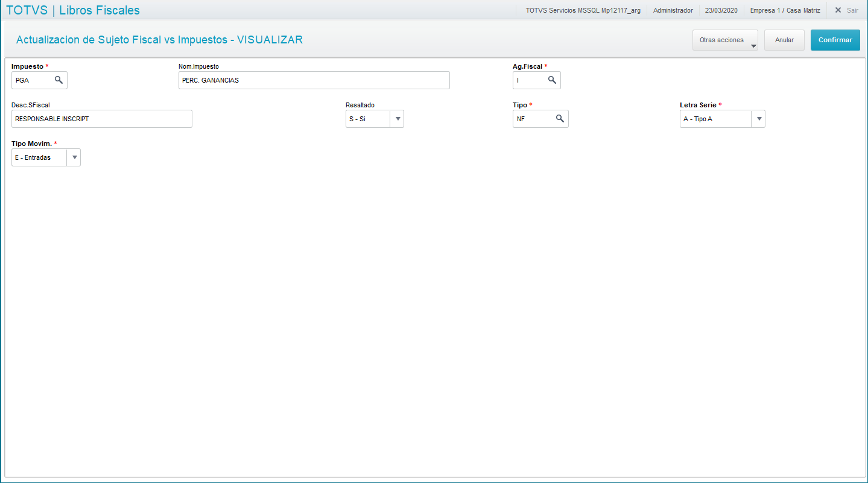Click the Tipo field containing NF

540,119
